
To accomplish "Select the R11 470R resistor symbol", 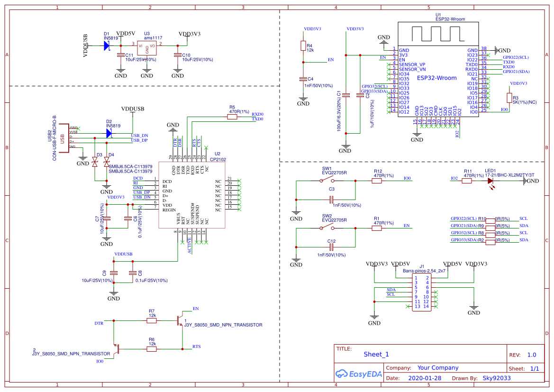I will pyautogui.click(x=467, y=181).
